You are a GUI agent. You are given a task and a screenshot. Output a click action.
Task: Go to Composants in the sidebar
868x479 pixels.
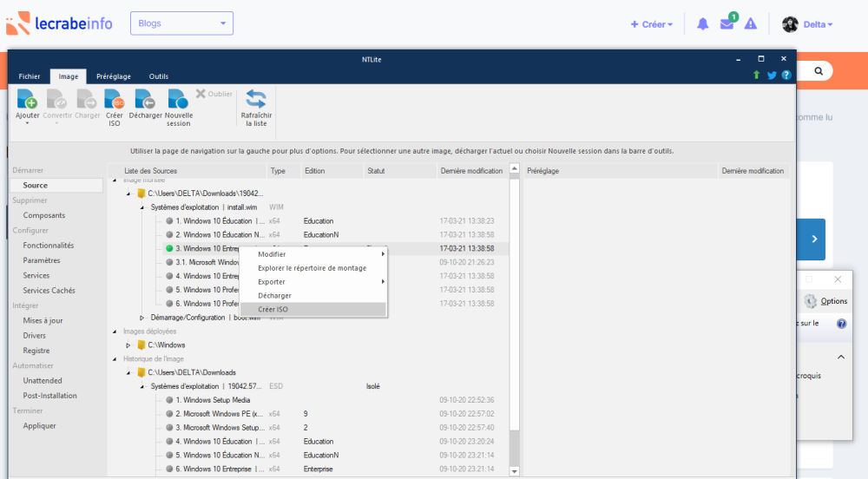tap(44, 215)
